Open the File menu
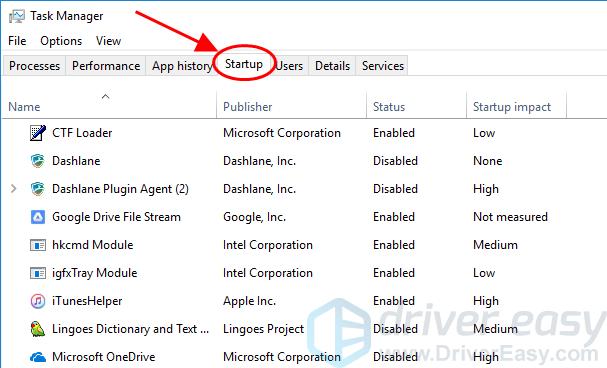Image resolution: width=607 pixels, height=368 pixels. pyautogui.click(x=17, y=41)
